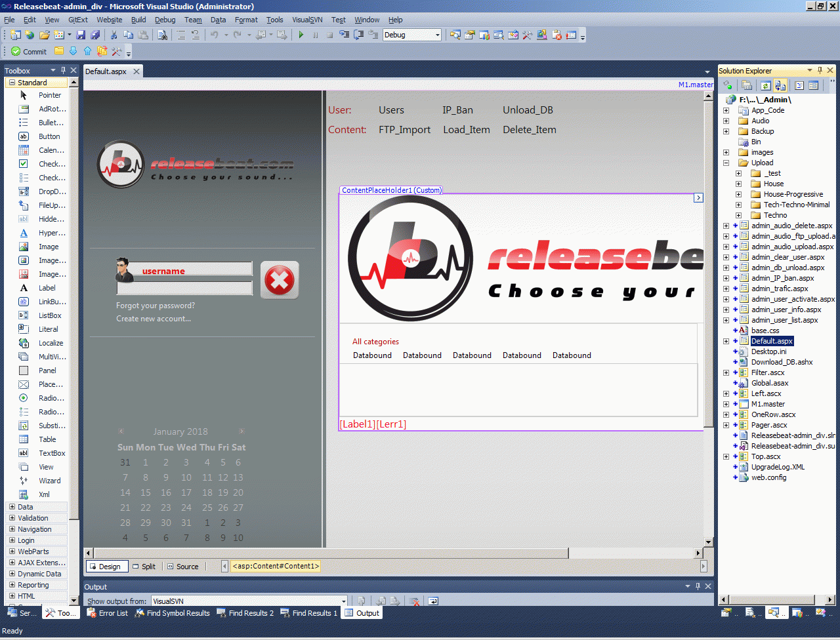840x640 pixels.
Task: Toggle auto-hide pin on Toolbox panel
Action: pyautogui.click(x=63, y=70)
